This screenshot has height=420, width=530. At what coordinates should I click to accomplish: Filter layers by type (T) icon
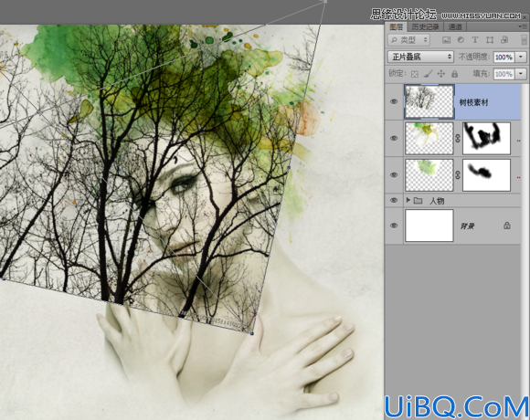click(x=475, y=40)
